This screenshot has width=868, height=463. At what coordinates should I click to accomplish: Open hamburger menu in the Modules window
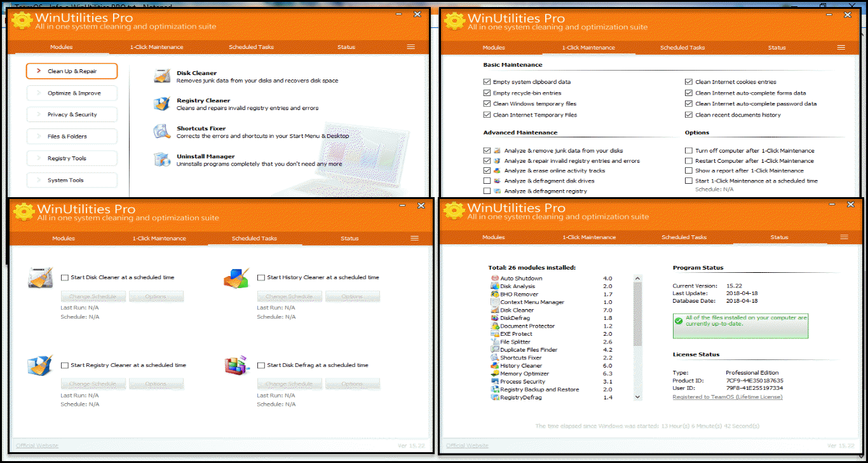(x=411, y=47)
